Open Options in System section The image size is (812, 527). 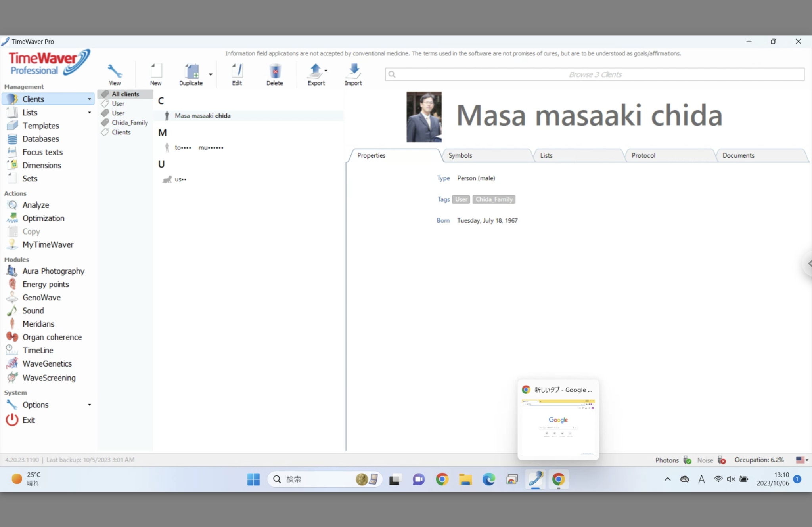(x=35, y=405)
